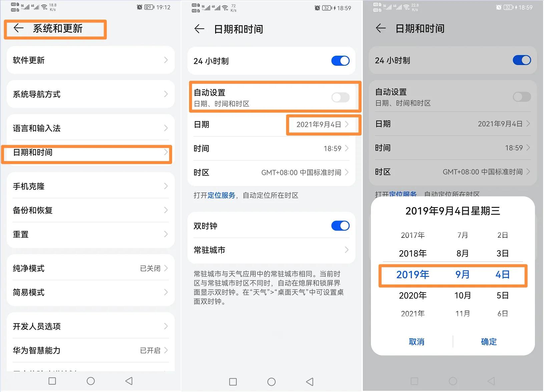Click back arrow on 日期和时间 page
Screen dimensions: 544x392
pos(199,29)
